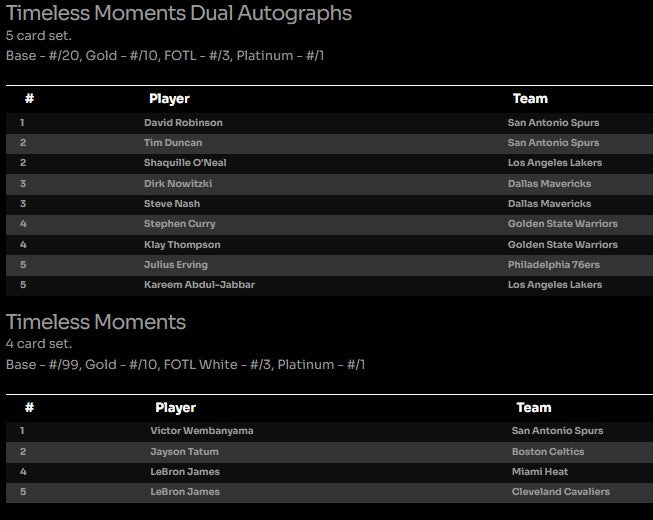Click the "5 card set." text
This screenshot has height=520, width=653.
click(39, 36)
